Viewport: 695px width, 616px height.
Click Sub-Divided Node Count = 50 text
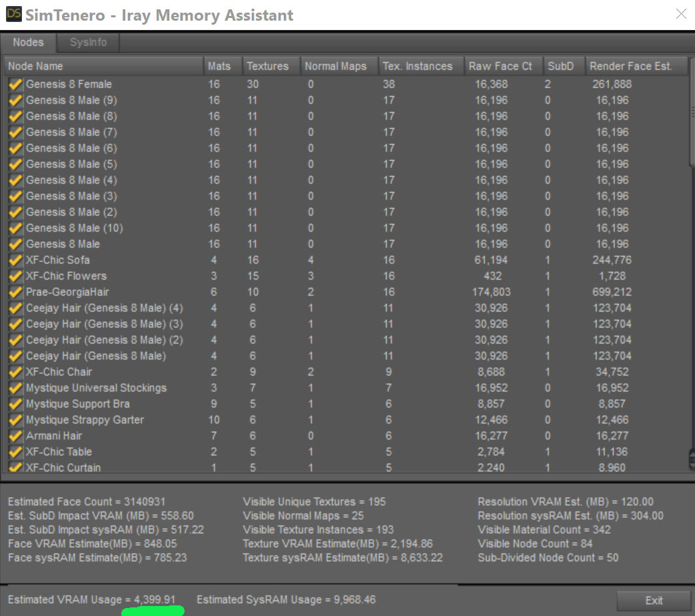548,557
